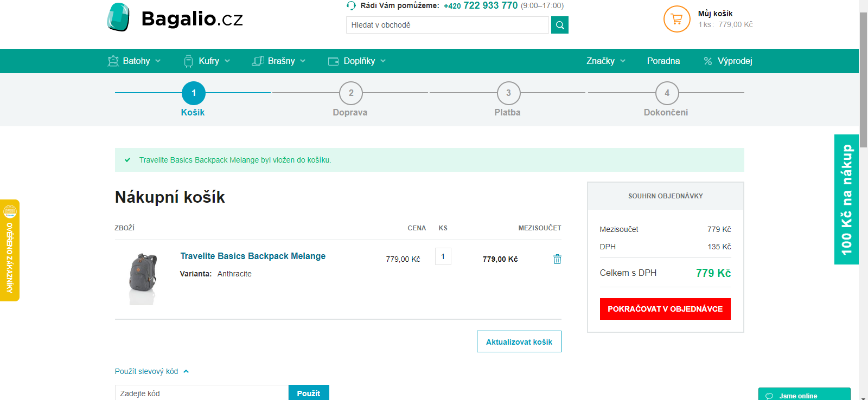
Task: Click the support hours text (9:00–17:00)
Action: pyautogui.click(x=542, y=5)
